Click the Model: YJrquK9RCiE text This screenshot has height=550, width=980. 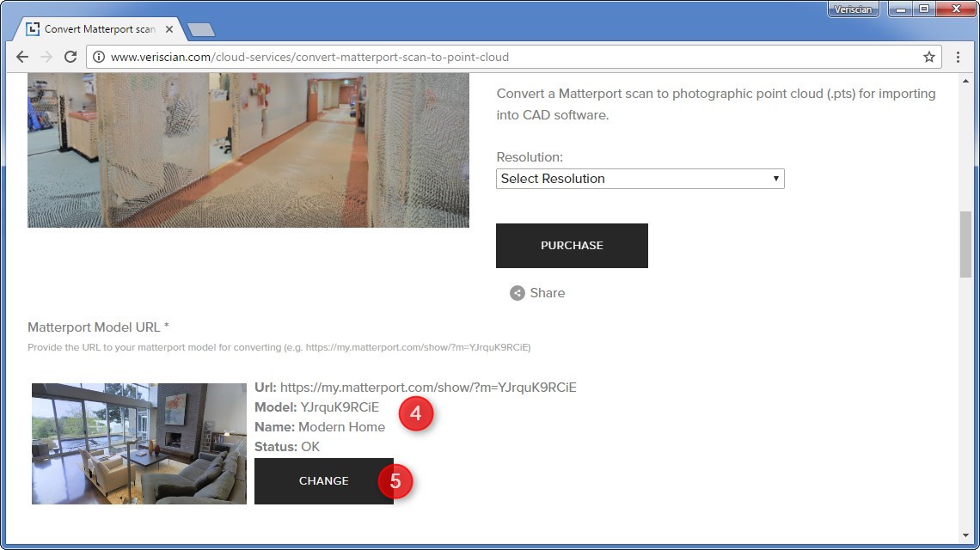tap(316, 407)
